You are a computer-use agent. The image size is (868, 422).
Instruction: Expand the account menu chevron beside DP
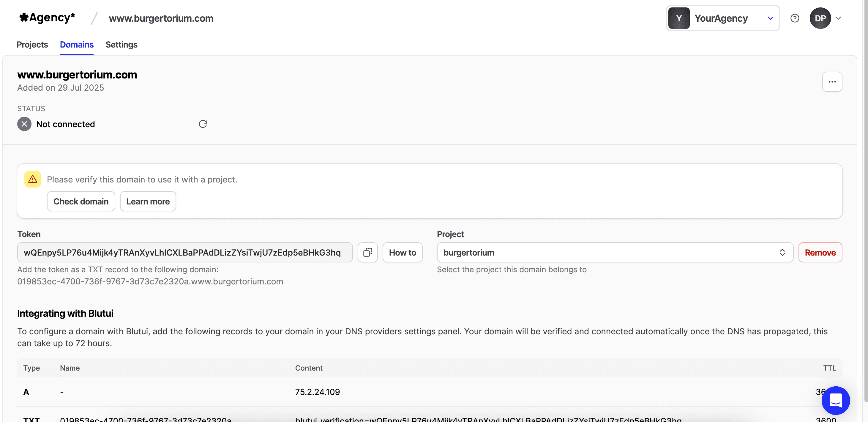click(838, 18)
